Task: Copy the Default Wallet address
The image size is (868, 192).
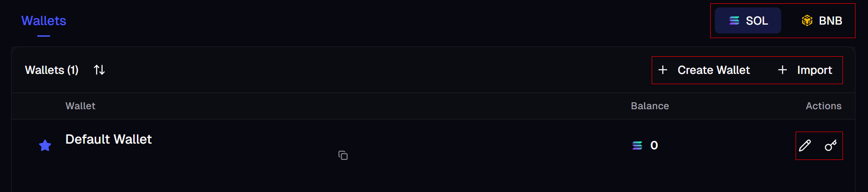Action: click(343, 155)
